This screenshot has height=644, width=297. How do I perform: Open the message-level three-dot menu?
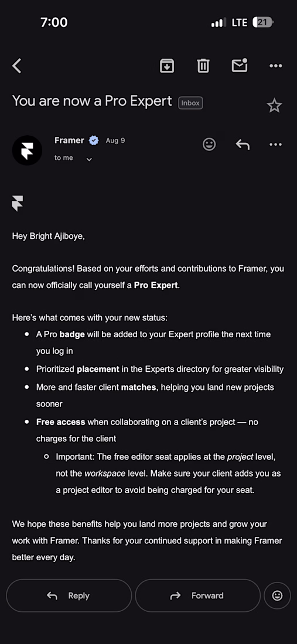275,144
